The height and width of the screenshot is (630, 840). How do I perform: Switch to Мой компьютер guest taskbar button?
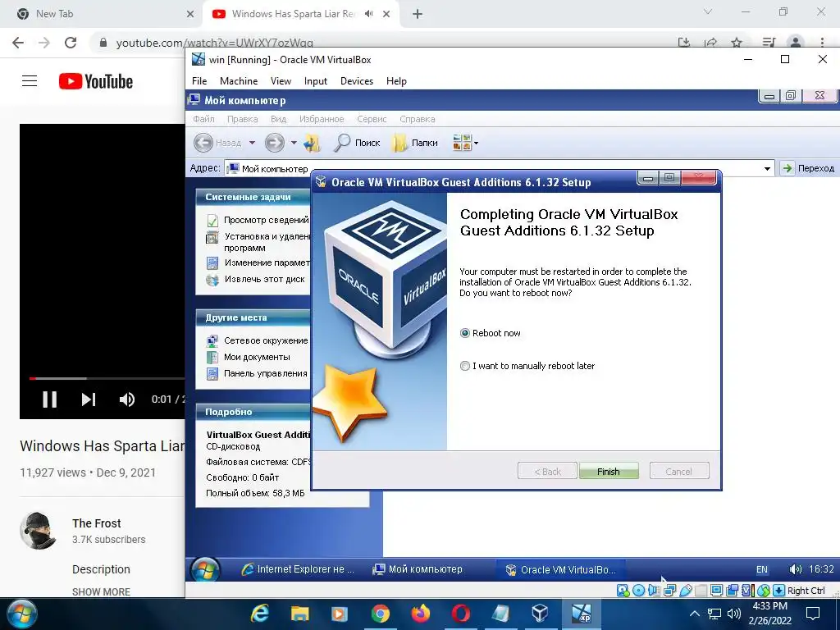click(x=418, y=569)
